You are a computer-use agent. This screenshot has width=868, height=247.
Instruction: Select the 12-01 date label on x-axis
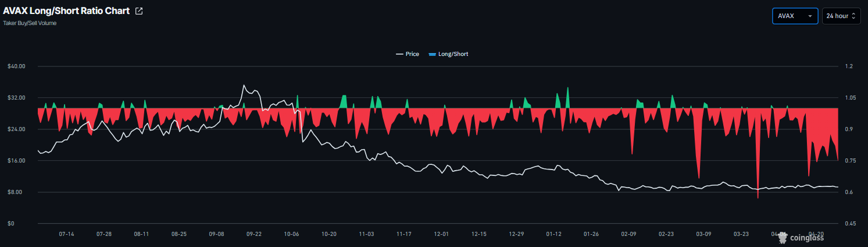click(x=441, y=234)
